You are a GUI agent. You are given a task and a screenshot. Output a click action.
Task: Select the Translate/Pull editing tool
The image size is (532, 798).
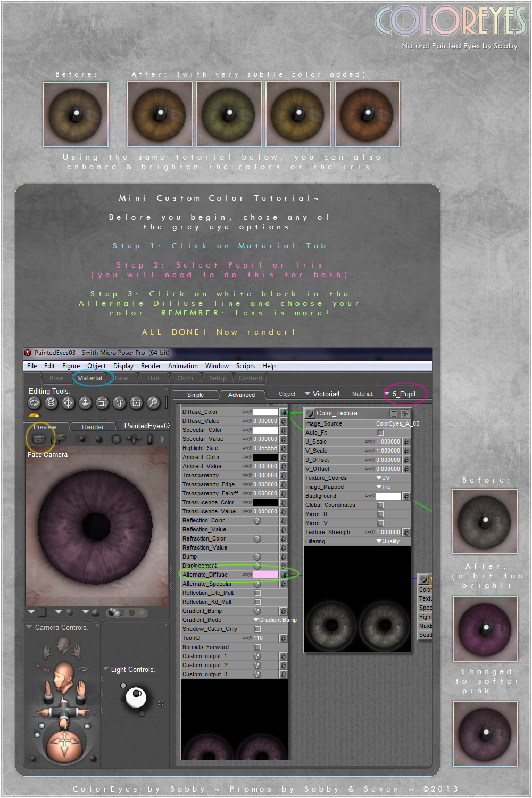pos(68,403)
